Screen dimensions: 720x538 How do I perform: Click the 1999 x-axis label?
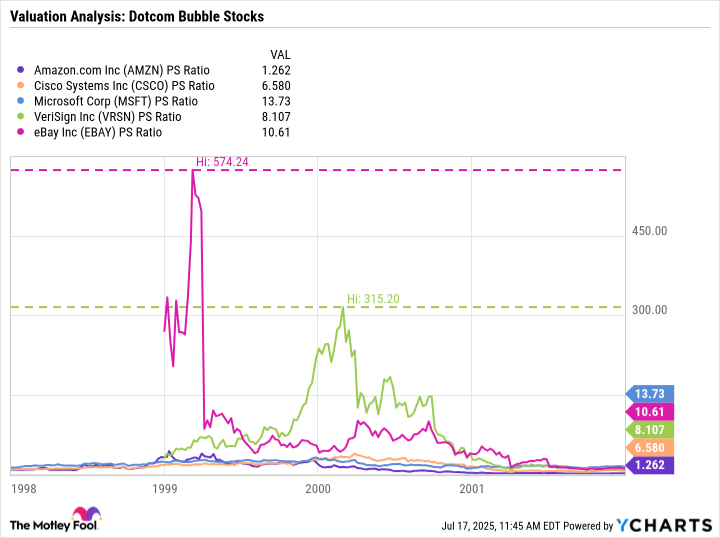[x=164, y=488]
